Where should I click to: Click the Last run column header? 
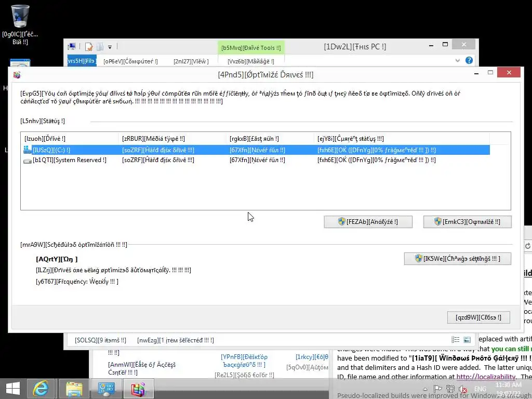click(x=271, y=138)
